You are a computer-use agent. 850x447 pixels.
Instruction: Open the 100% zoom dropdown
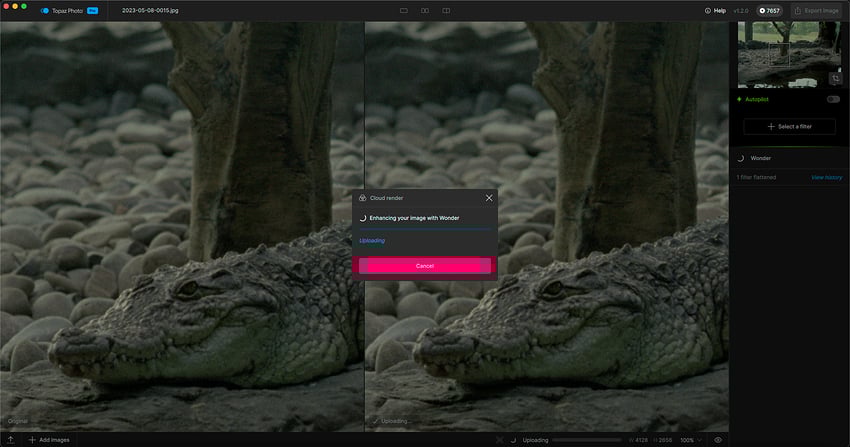point(691,440)
